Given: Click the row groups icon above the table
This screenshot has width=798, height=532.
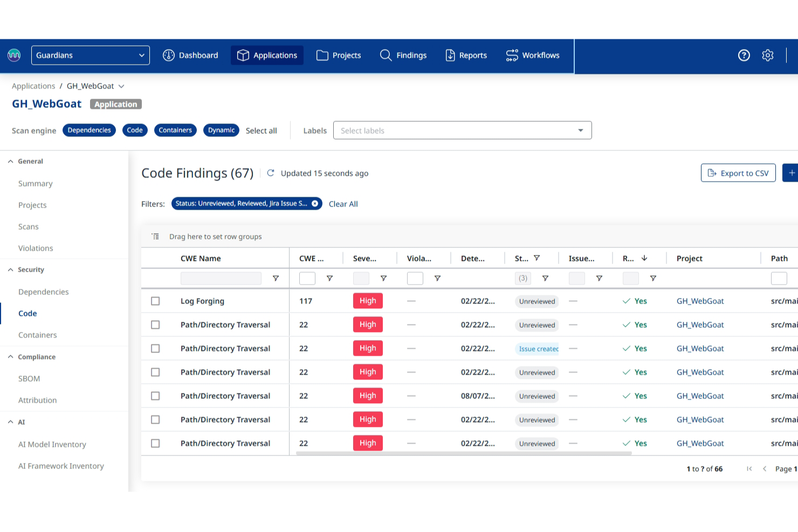Looking at the screenshot, I should (155, 236).
